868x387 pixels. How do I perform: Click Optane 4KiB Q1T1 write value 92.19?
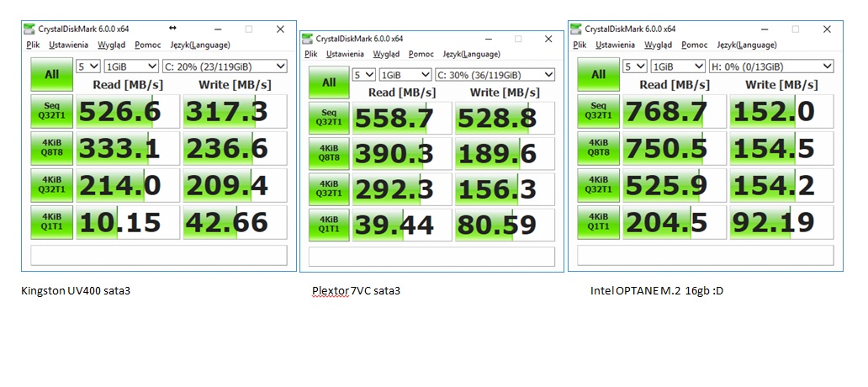point(782,222)
